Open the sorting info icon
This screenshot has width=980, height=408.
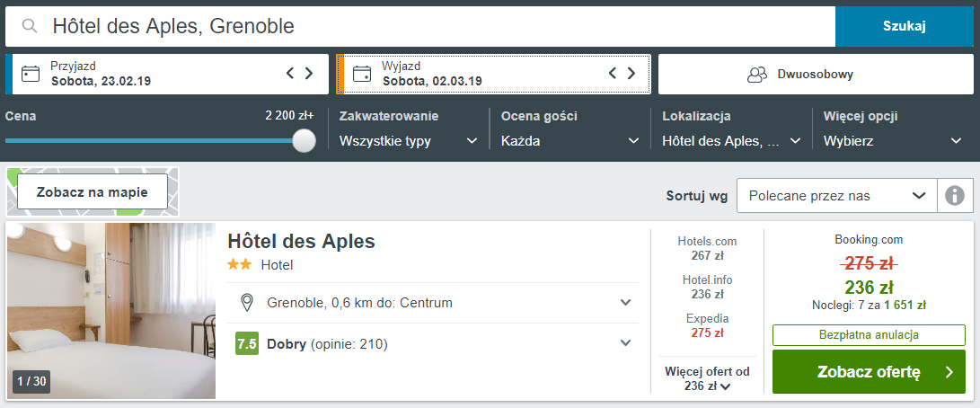955,195
